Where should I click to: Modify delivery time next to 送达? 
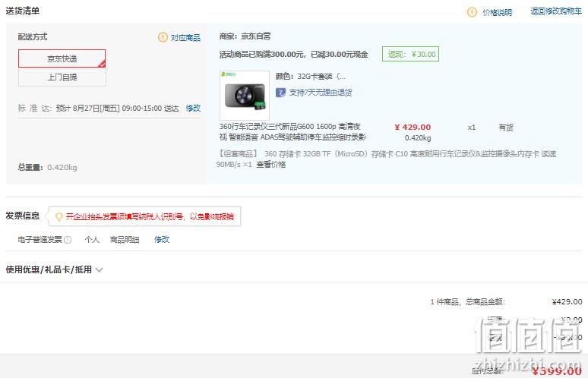click(193, 108)
